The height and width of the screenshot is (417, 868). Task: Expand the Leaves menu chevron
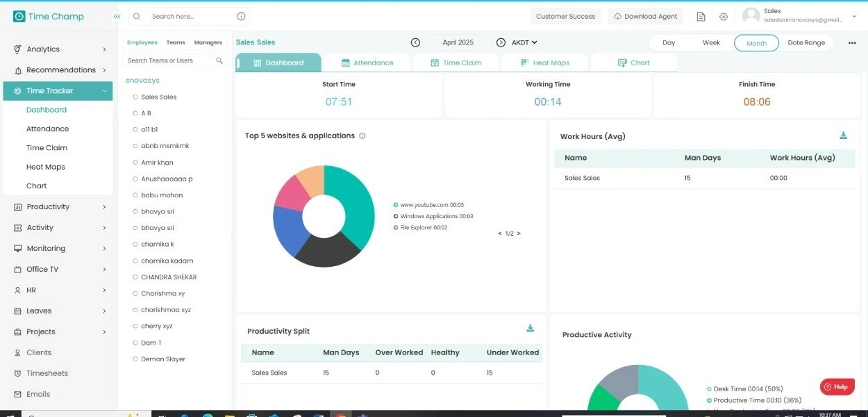(x=104, y=311)
